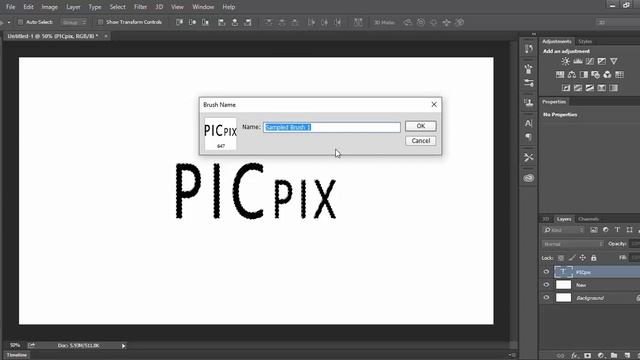Hide the PICpix text layer

click(546, 272)
